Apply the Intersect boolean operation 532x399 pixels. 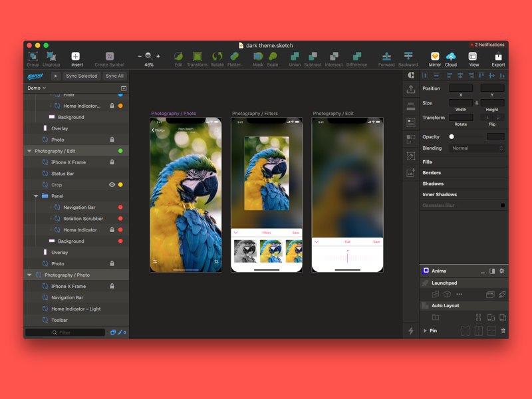click(x=334, y=56)
